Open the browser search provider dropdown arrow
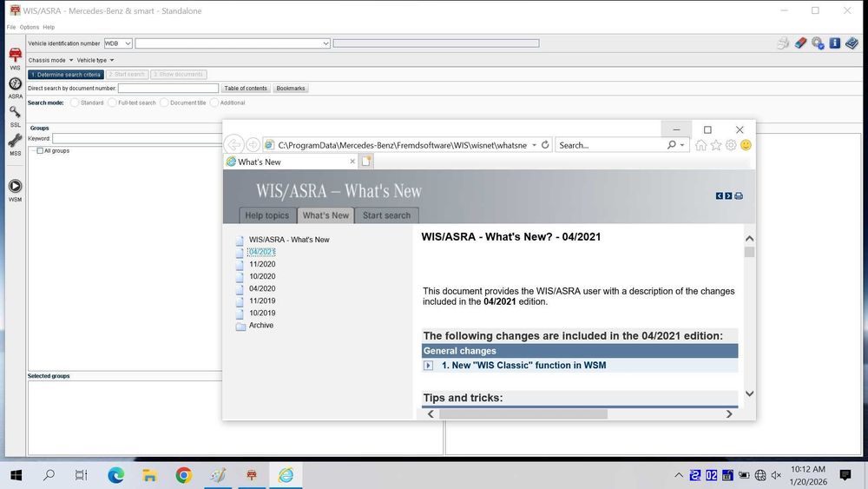Viewport: 868px width, 489px height. [682, 145]
